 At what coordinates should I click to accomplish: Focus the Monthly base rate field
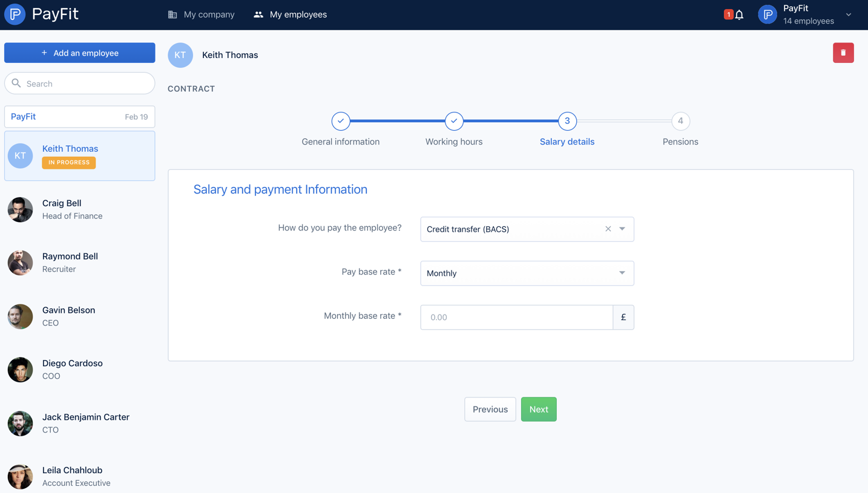tap(517, 318)
